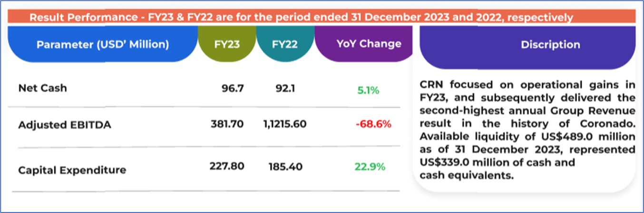
Task: Click the Net Cash FY22 value 92.1
Action: point(285,88)
